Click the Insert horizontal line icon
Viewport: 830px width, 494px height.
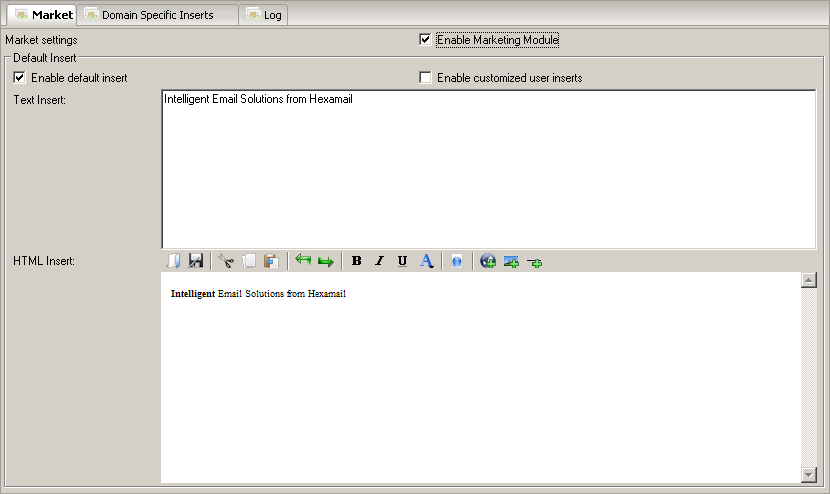[535, 262]
